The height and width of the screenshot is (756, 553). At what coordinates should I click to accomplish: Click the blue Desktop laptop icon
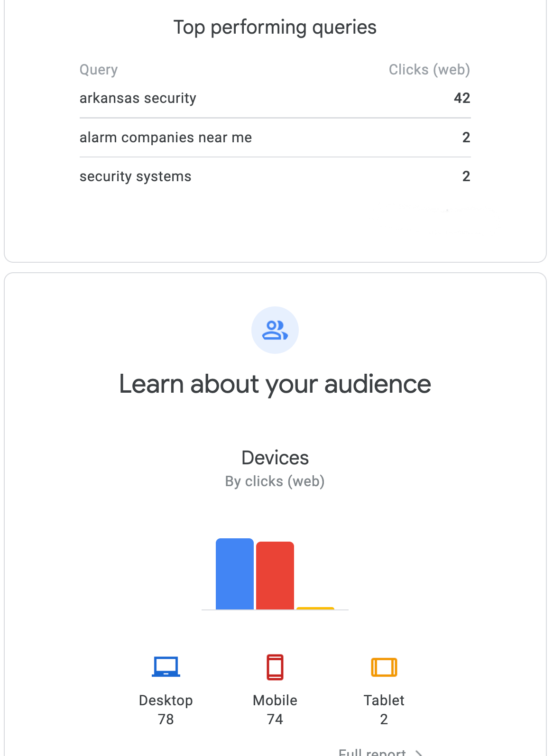coord(166,666)
